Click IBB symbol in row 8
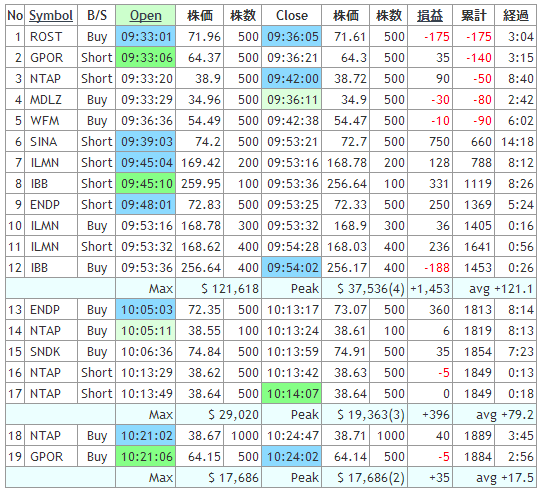 pos(39,184)
